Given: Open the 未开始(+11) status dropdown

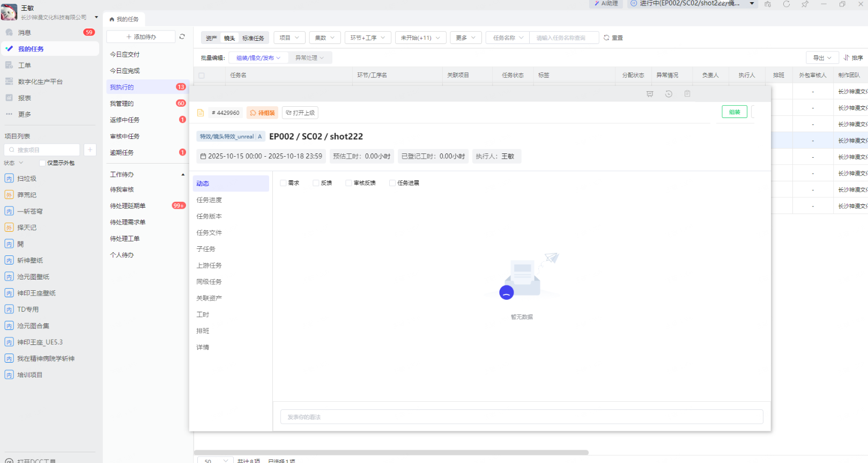Looking at the screenshot, I should click(420, 38).
